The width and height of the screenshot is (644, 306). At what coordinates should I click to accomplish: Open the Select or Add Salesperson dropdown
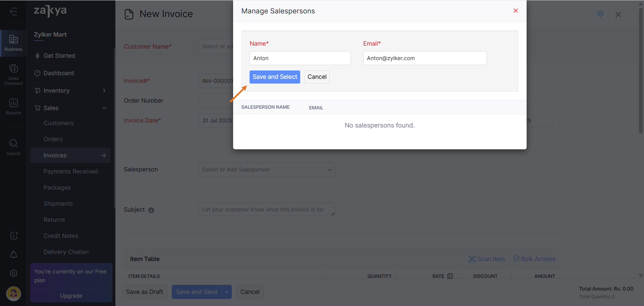coord(267,170)
